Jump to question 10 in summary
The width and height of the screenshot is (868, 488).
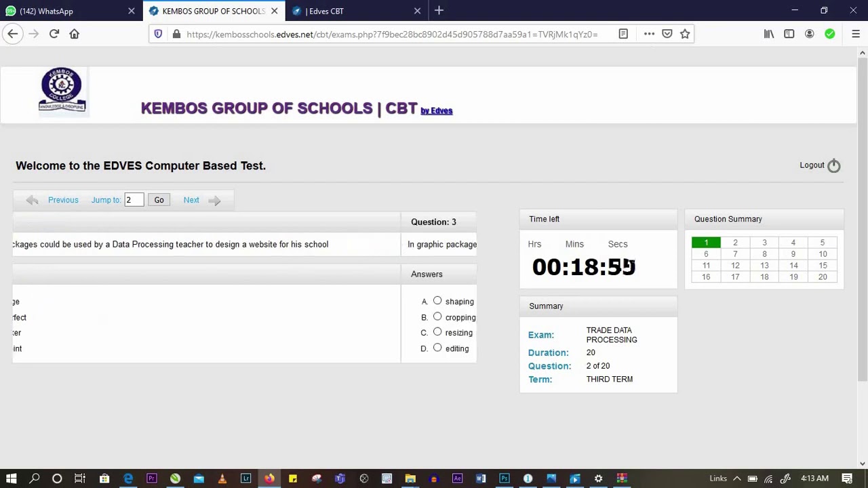[823, 254]
